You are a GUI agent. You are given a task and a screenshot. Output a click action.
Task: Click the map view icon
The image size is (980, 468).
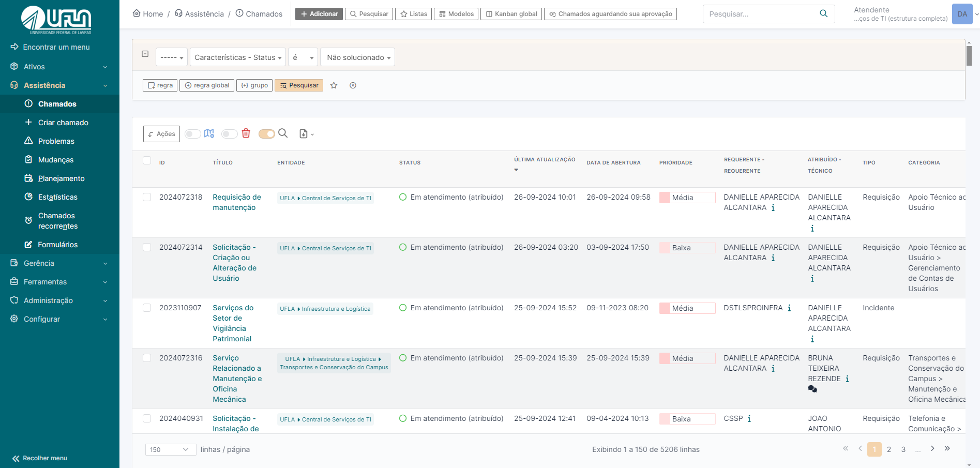coord(209,133)
